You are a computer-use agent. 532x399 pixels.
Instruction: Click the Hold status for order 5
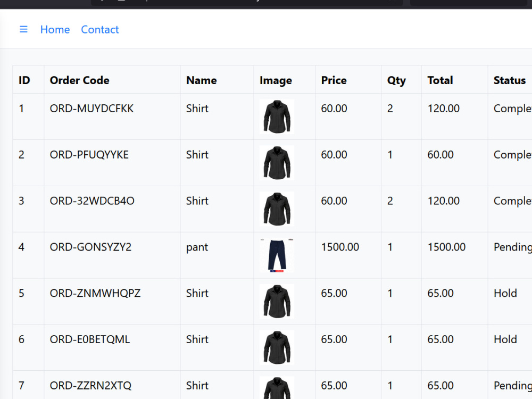tap(505, 293)
